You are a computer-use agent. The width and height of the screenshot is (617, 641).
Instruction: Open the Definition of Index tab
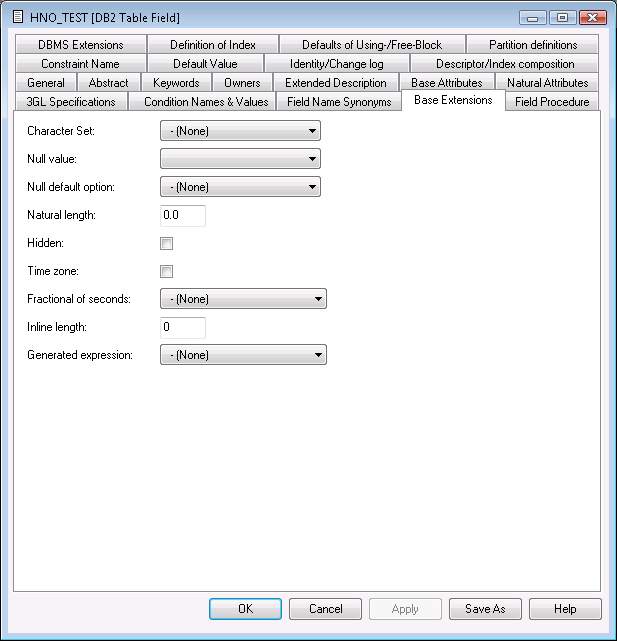212,45
